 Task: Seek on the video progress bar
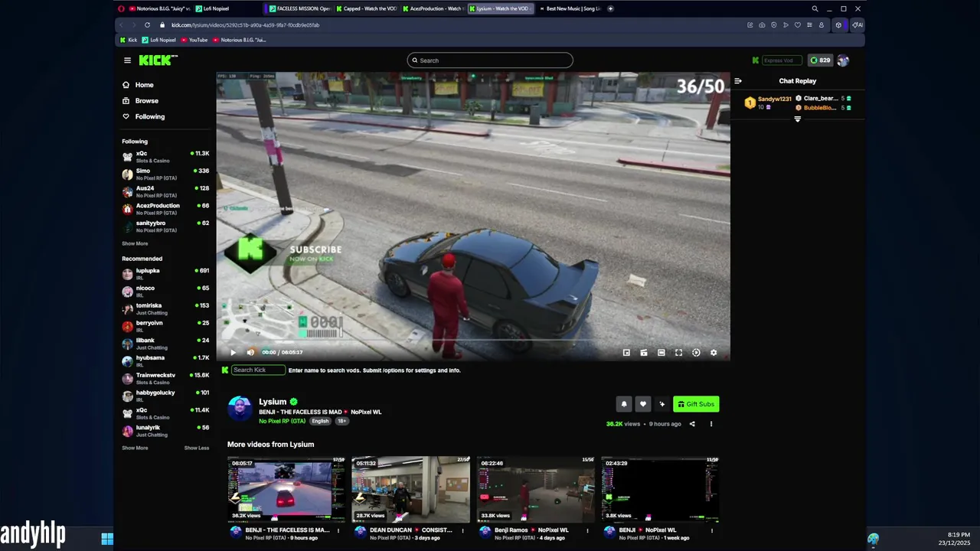click(472, 341)
